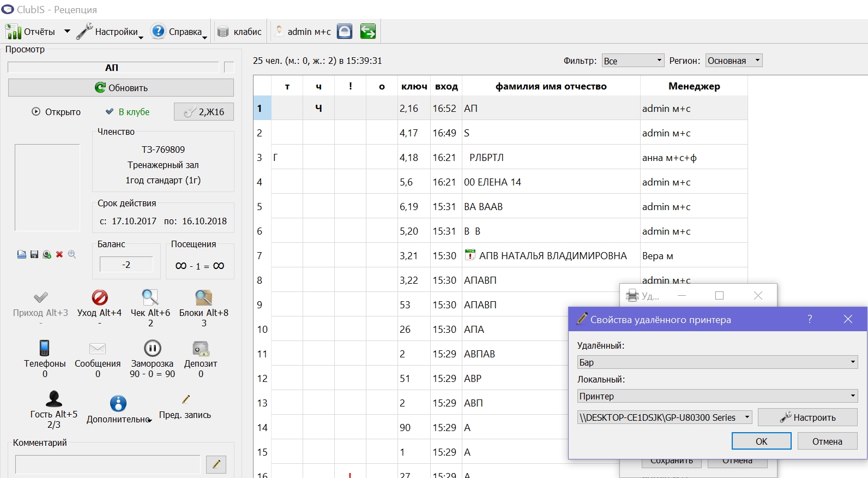
Task: Open Блоки Alt+8 locker icon
Action: 203,297
